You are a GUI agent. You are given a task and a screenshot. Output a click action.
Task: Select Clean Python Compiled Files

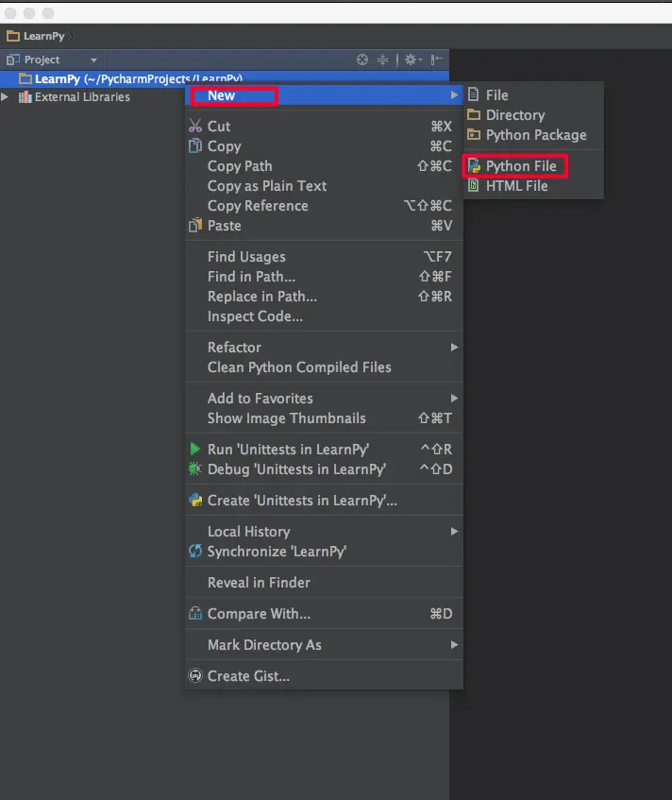[x=324, y=367]
